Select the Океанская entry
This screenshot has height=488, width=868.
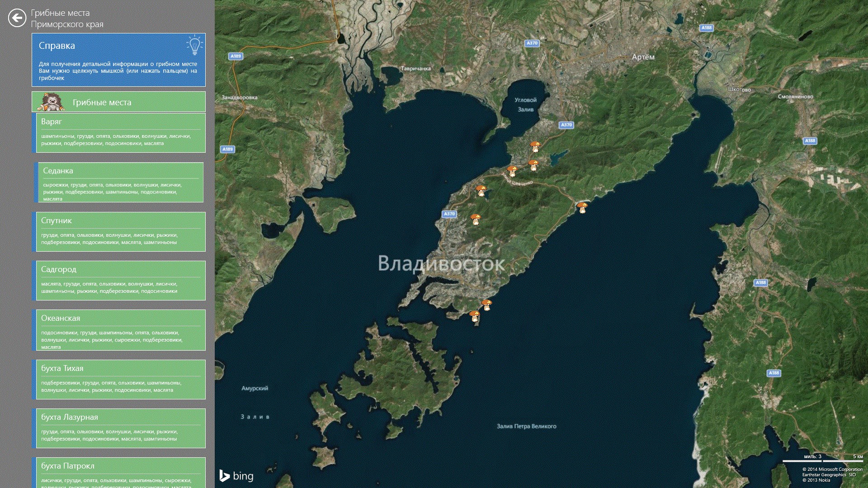click(120, 330)
